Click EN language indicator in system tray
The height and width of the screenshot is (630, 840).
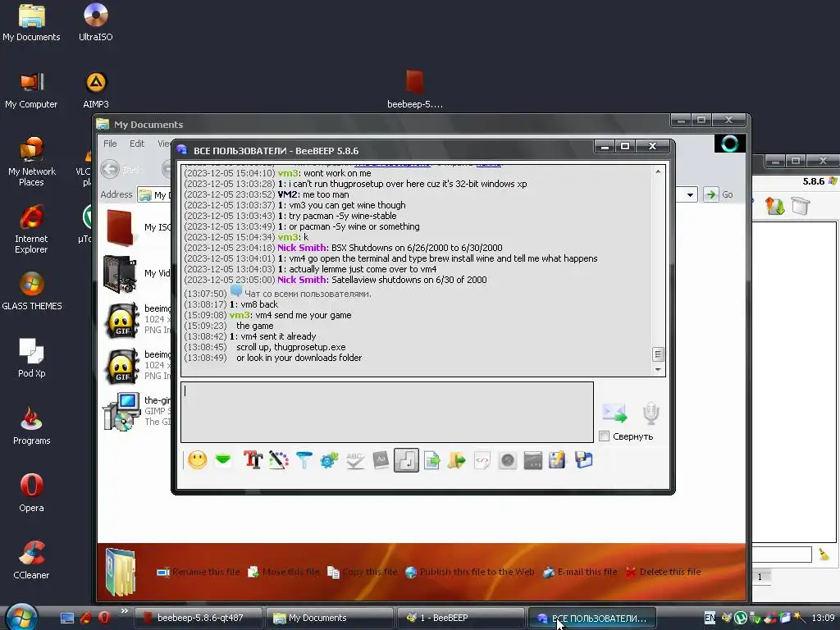tap(710, 618)
